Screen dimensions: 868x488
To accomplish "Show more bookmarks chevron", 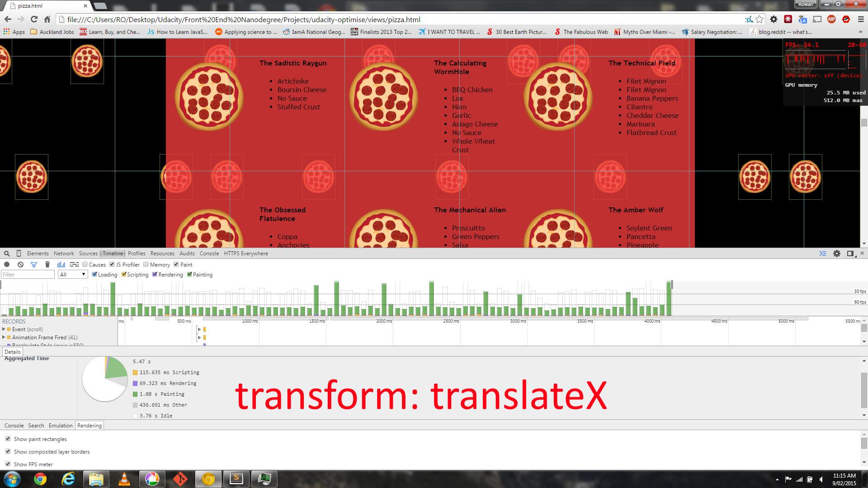I will coord(860,32).
